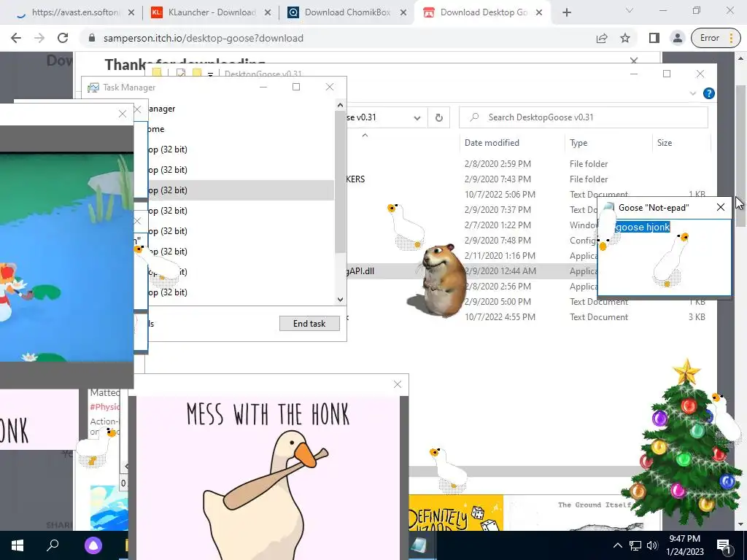The width and height of the screenshot is (747, 560).
Task: Refresh the DesktopGoose folder view
Action: (x=438, y=117)
